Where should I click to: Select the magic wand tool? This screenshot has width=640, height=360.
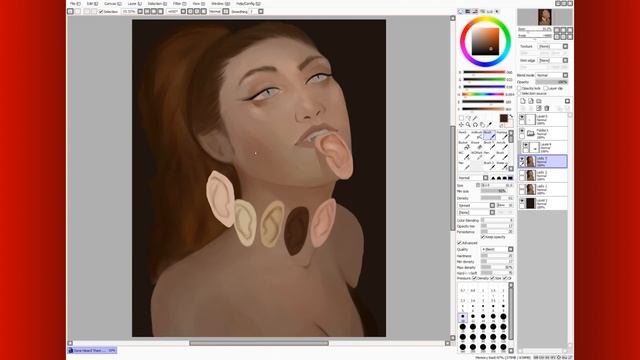475,118
